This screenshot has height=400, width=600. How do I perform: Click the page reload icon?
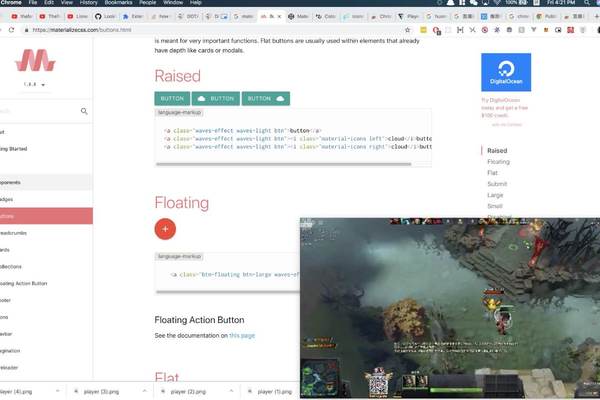(x=11, y=30)
